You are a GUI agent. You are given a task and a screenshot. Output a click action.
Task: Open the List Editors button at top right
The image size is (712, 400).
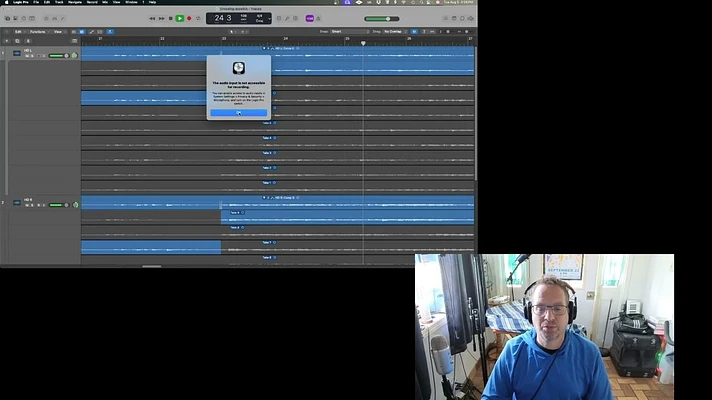[446, 19]
